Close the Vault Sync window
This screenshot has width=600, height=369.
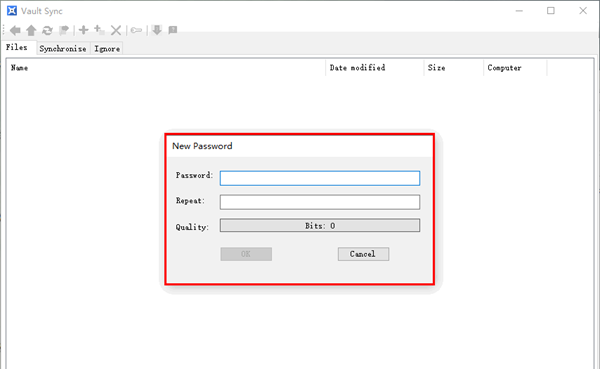[x=583, y=11]
